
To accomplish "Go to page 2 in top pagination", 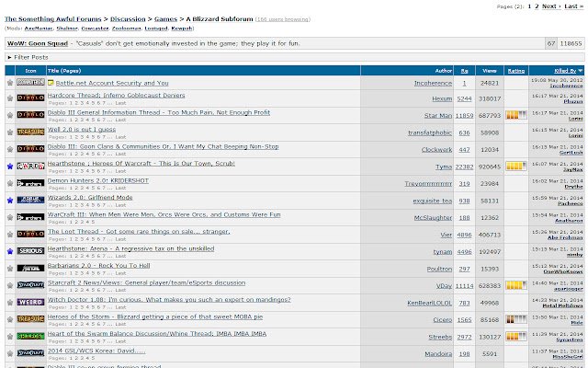I will coord(537,6).
